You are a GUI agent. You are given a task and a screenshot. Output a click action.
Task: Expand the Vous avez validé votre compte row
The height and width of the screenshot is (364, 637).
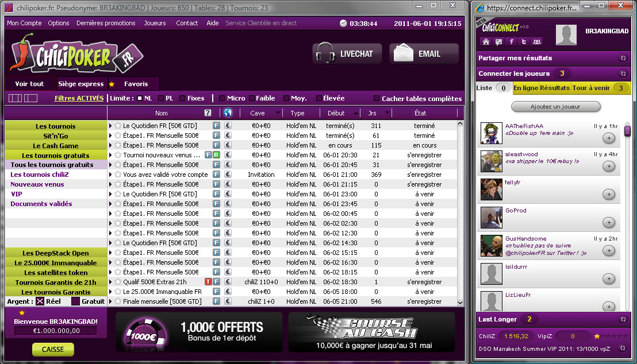tap(110, 175)
